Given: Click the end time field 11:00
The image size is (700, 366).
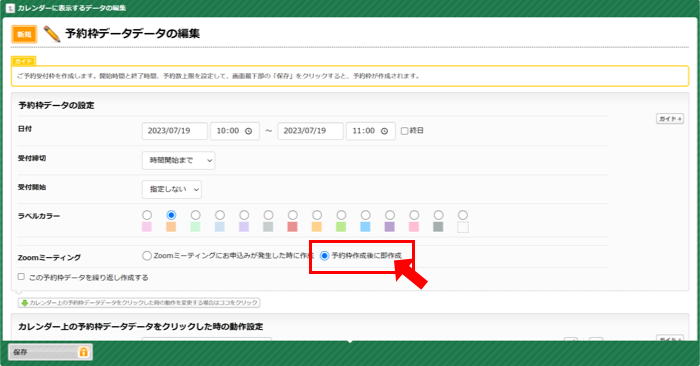Looking at the screenshot, I should [x=371, y=131].
